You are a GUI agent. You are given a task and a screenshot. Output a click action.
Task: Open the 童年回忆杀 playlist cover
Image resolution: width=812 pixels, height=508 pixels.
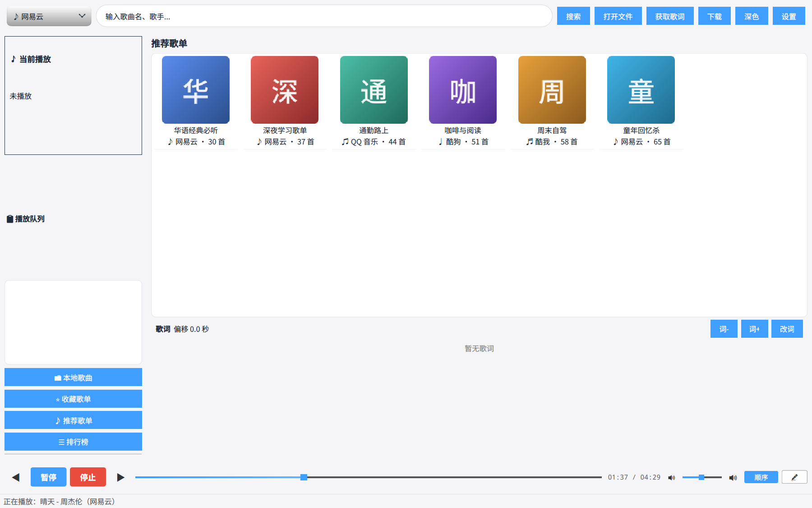[x=641, y=90]
